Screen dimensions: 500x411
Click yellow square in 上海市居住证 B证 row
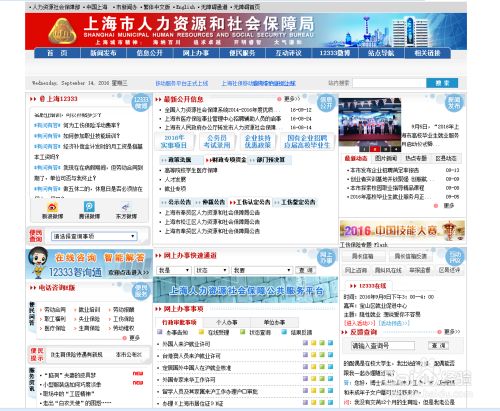tap(313, 403)
